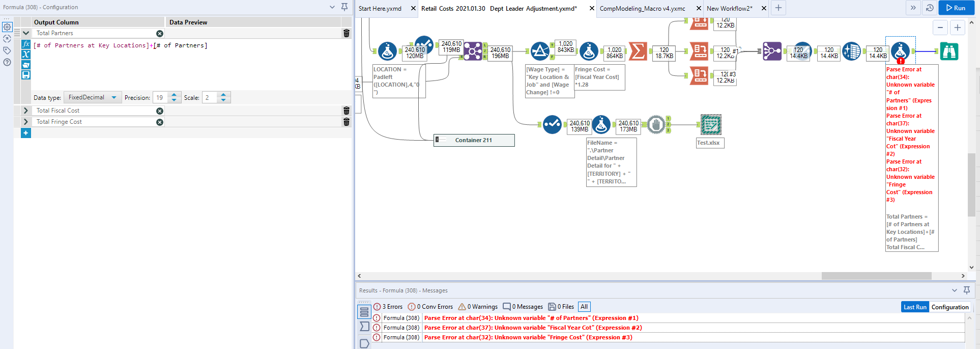Click the save expression floppy disk icon
Screen dimensions: 980x349
click(26, 75)
